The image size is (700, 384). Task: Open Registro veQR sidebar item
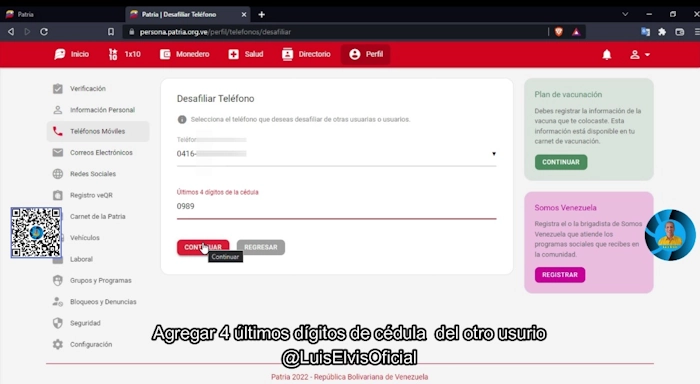coord(98,195)
